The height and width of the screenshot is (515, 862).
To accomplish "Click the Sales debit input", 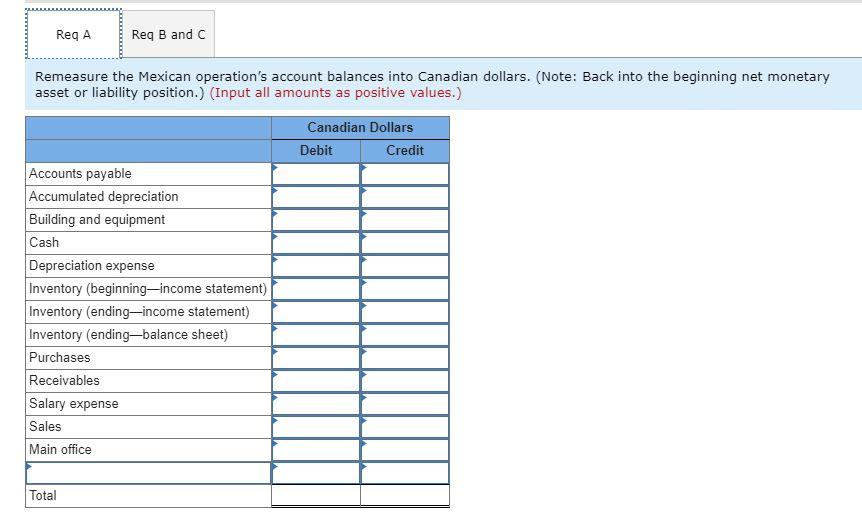I will pos(316,428).
